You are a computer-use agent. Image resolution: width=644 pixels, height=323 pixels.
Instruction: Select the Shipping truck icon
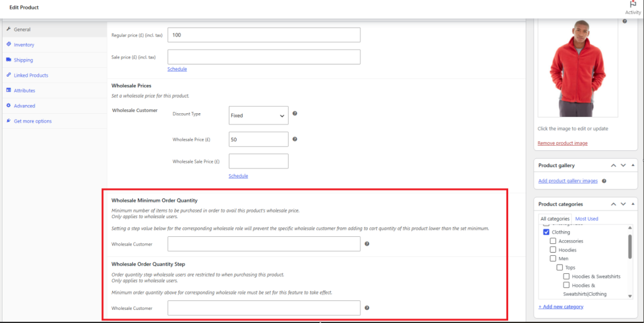tap(9, 60)
